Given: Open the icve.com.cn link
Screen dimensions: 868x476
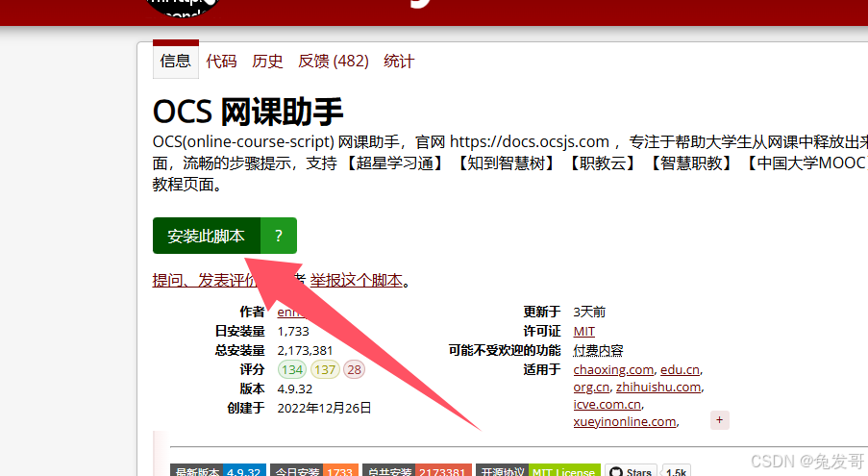Looking at the screenshot, I should [x=608, y=404].
